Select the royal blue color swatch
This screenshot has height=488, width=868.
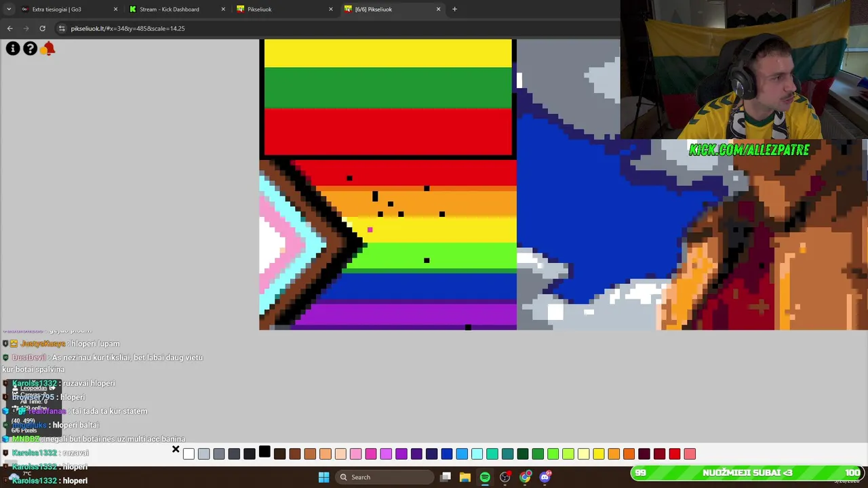pos(447,453)
